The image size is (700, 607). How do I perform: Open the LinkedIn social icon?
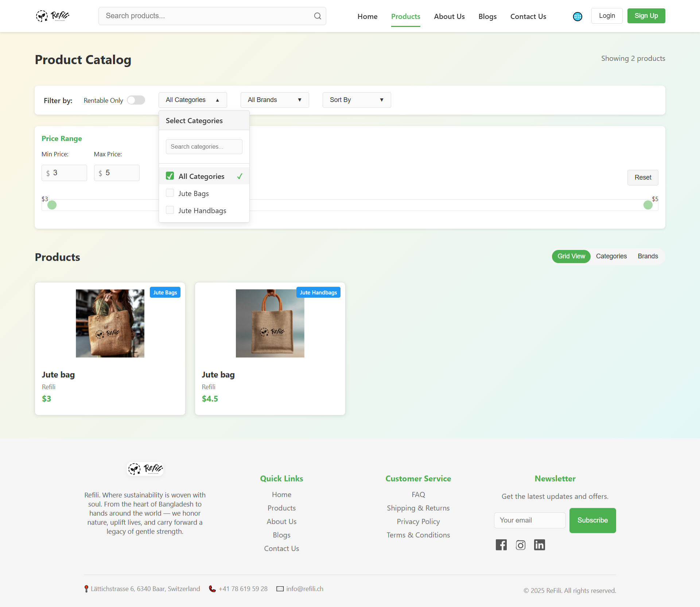point(539,545)
